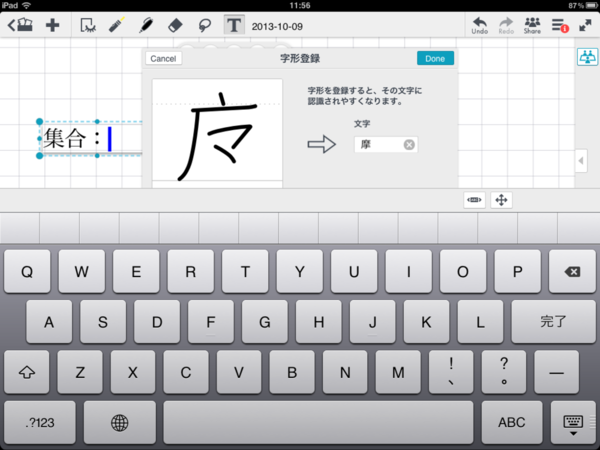Select the eraser tool
Screen dimensions: 600x450
pos(175,26)
